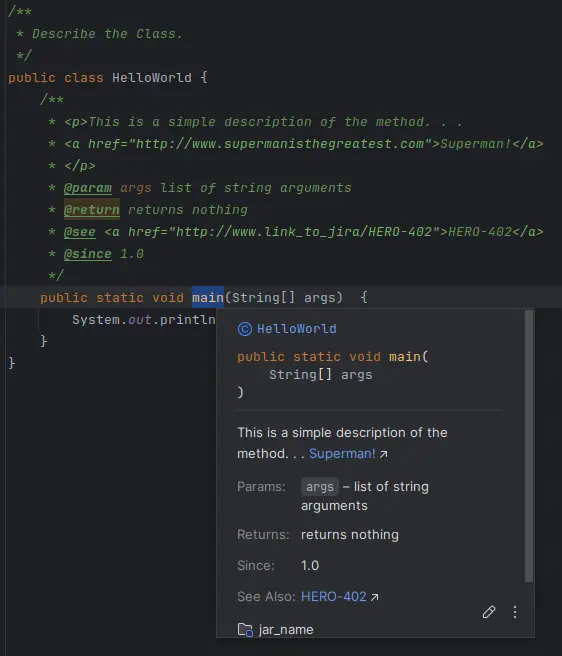Click the link_to_jira/HERO-402 URL in the comment

(304, 232)
